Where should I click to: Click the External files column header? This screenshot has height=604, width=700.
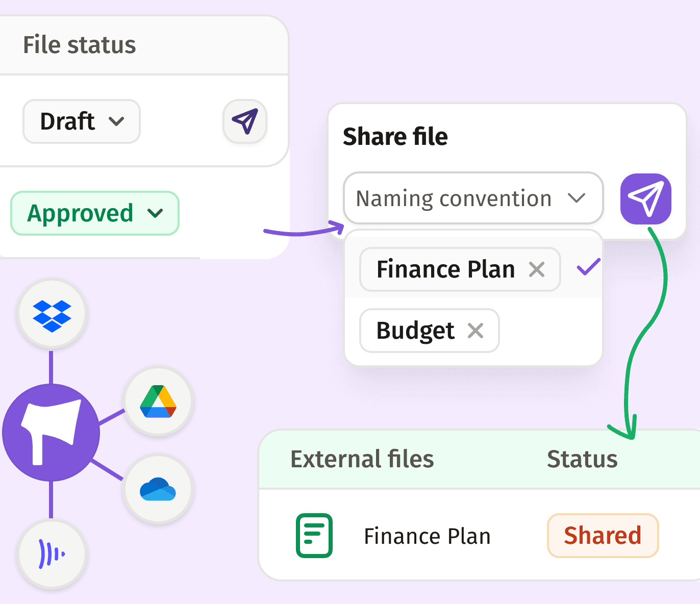(x=362, y=459)
